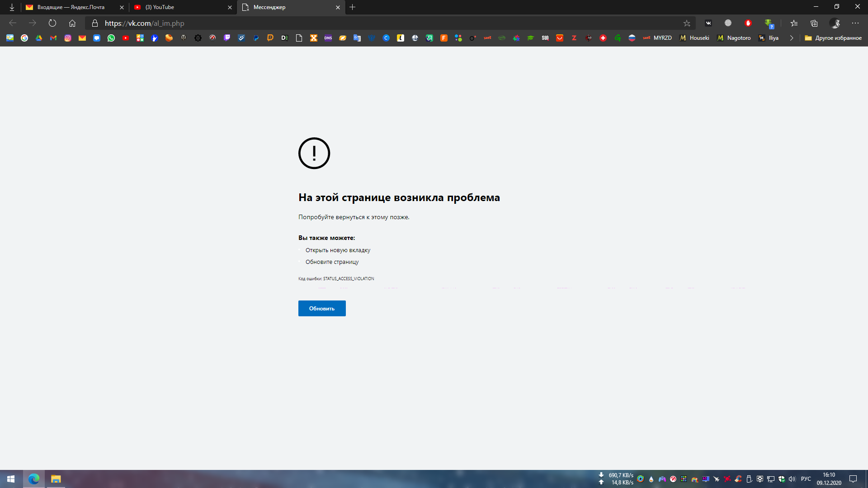Image resolution: width=868 pixels, height=488 pixels.
Task: Click the green download extension icon
Action: tap(769, 23)
